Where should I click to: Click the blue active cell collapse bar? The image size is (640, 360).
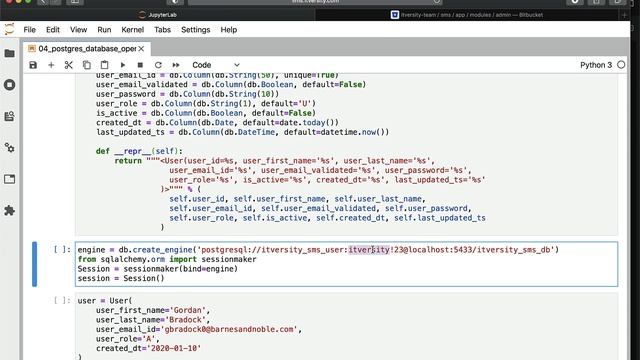[35, 264]
